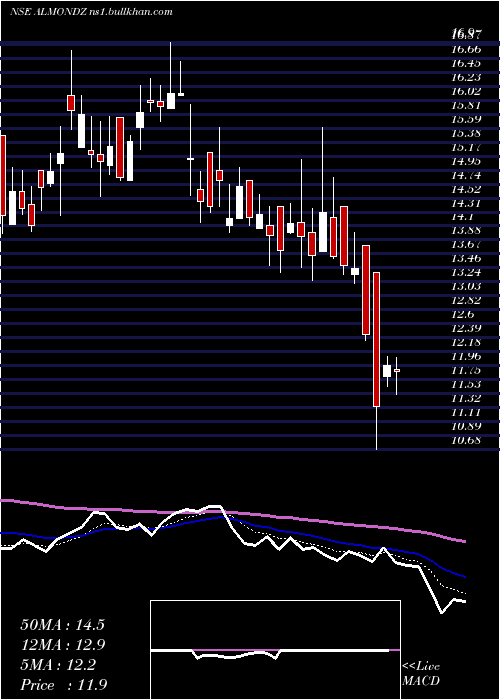Click the 13.46 price label

coord(466,258)
